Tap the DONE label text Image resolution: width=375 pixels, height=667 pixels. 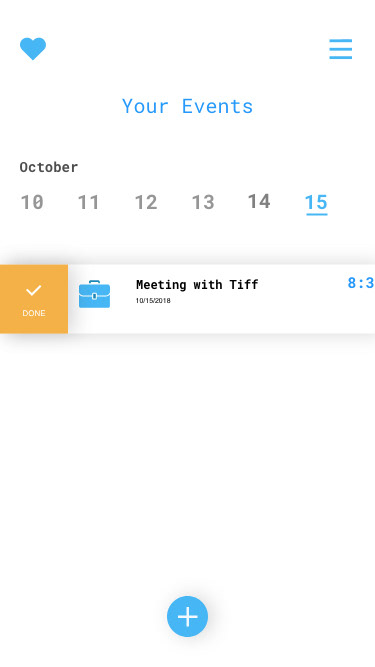(x=34, y=313)
